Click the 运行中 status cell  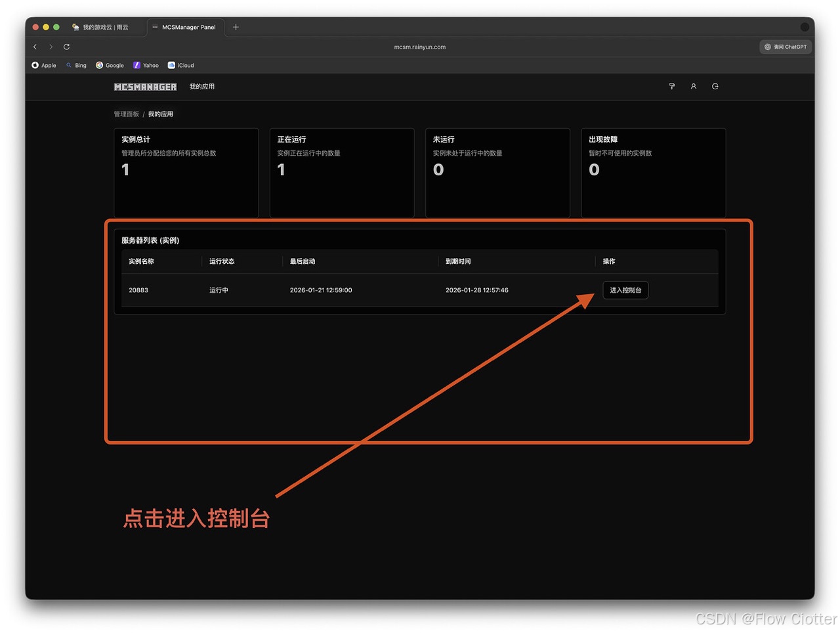click(219, 290)
